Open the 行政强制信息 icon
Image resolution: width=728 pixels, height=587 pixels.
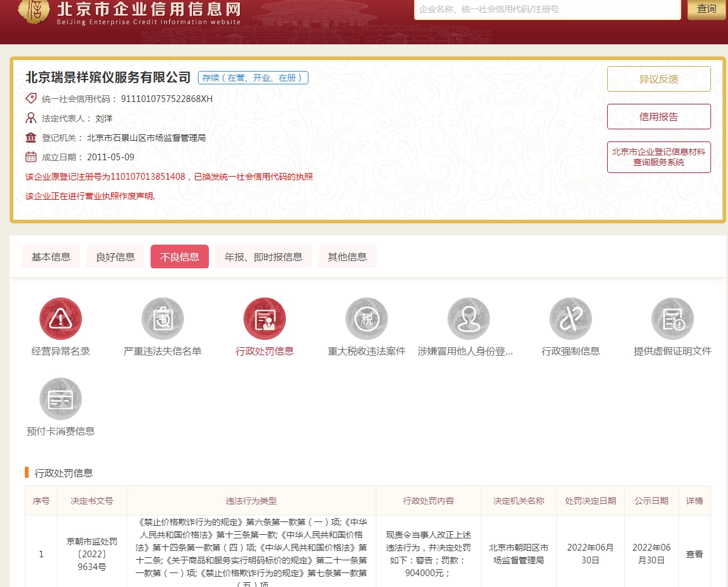click(x=570, y=317)
